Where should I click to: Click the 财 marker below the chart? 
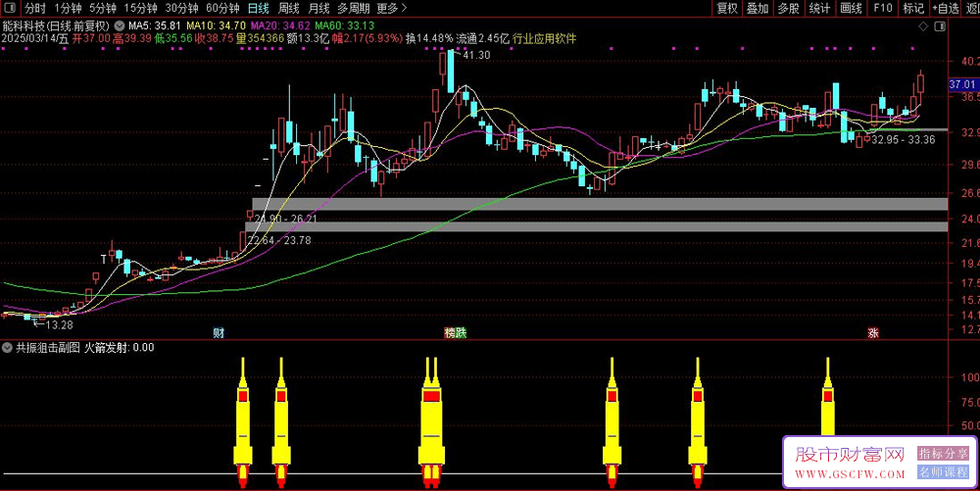click(219, 333)
